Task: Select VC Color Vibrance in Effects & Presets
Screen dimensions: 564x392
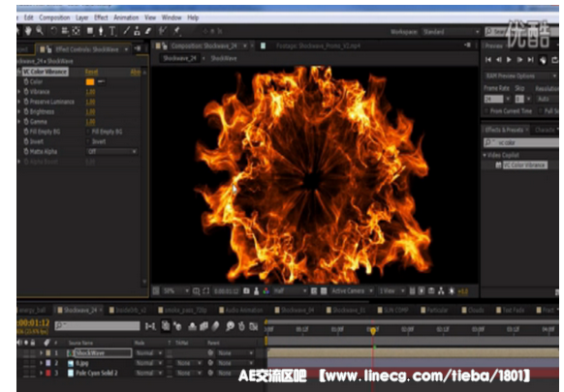Action: click(525, 165)
